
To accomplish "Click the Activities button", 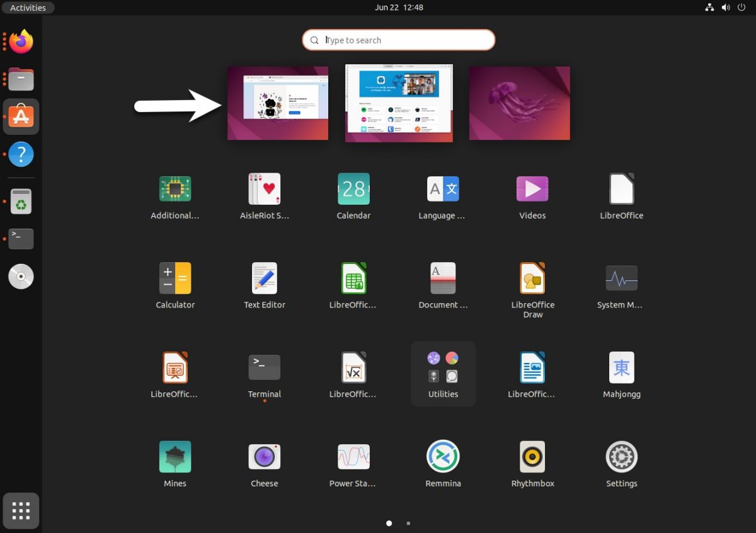I will pos(28,8).
